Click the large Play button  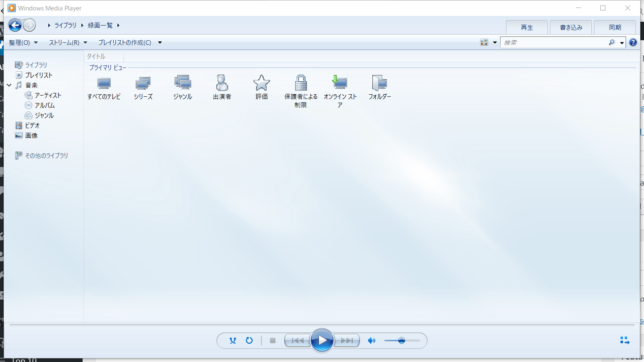point(322,341)
